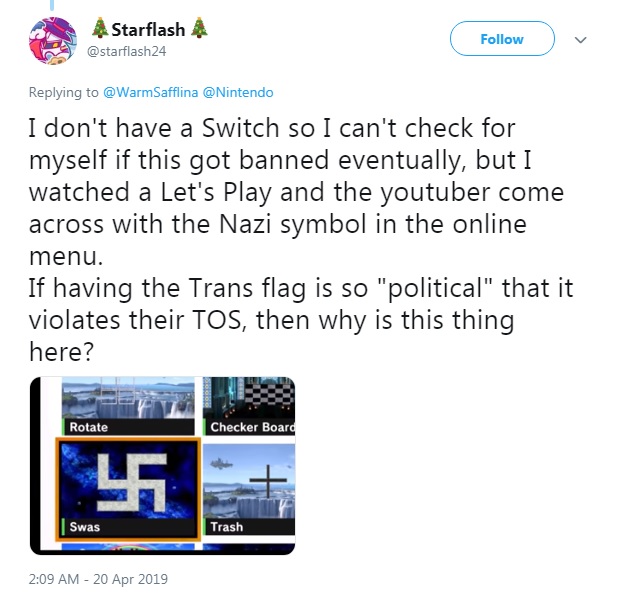Click the 'Replying to' label text

coord(63,92)
